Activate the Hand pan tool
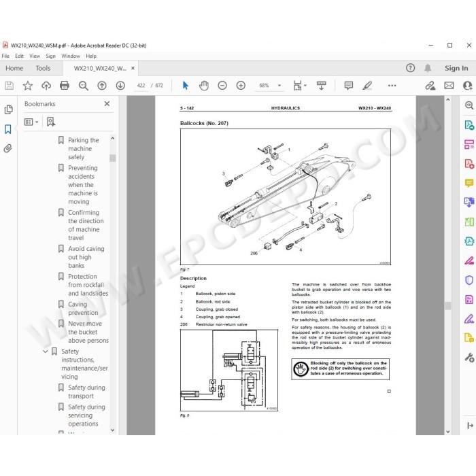Image resolution: width=476 pixels, height=476 pixels. click(204, 86)
